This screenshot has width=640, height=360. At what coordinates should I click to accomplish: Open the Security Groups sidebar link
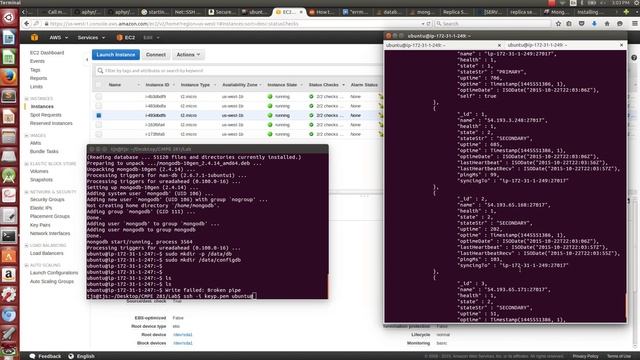click(x=47, y=200)
